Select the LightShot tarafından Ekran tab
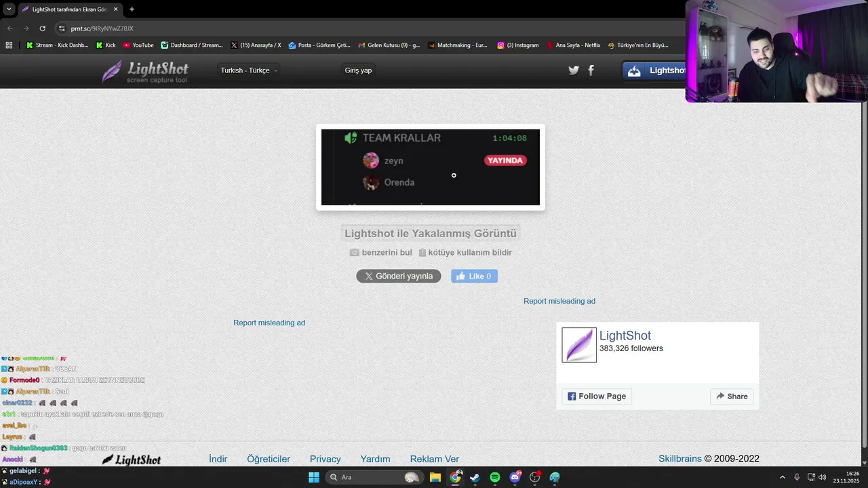The image size is (868, 488). [70, 9]
